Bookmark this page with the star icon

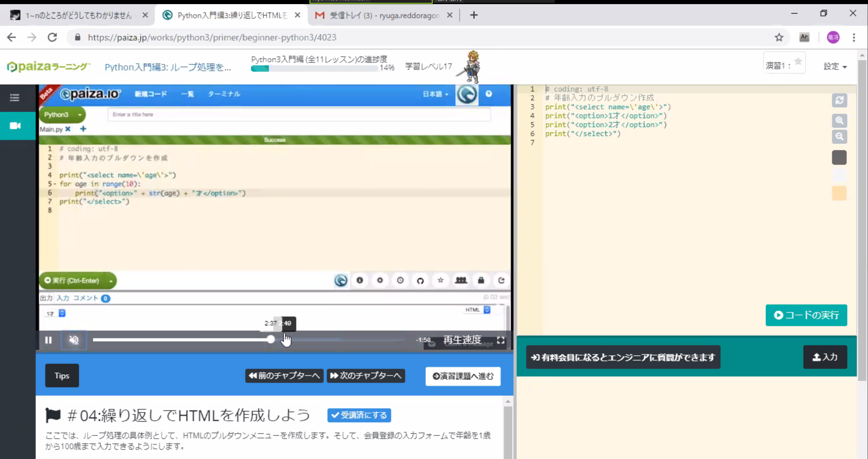(779, 37)
